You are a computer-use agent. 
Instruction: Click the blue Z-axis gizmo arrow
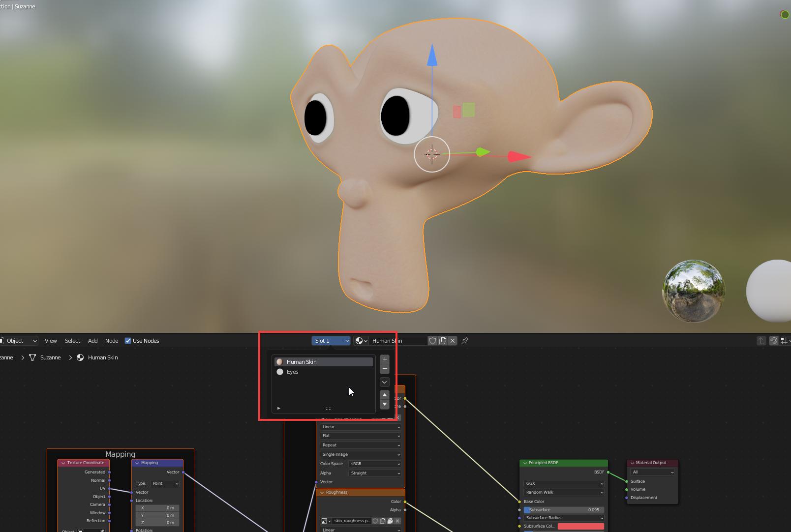[432, 55]
